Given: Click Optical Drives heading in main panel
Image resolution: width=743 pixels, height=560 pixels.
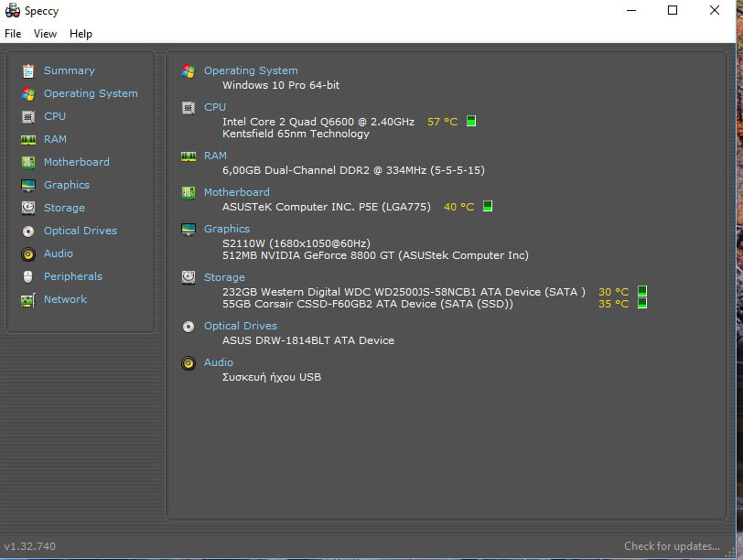Looking at the screenshot, I should pos(241,326).
